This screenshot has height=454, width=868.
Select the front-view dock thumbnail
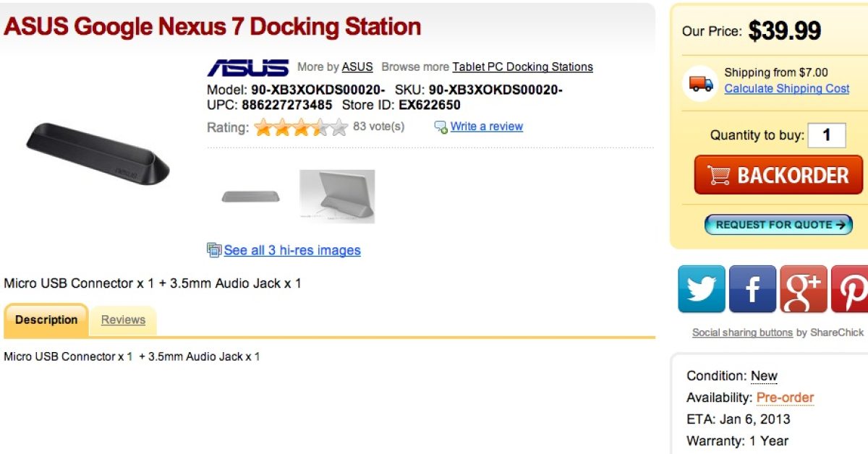[x=250, y=197]
